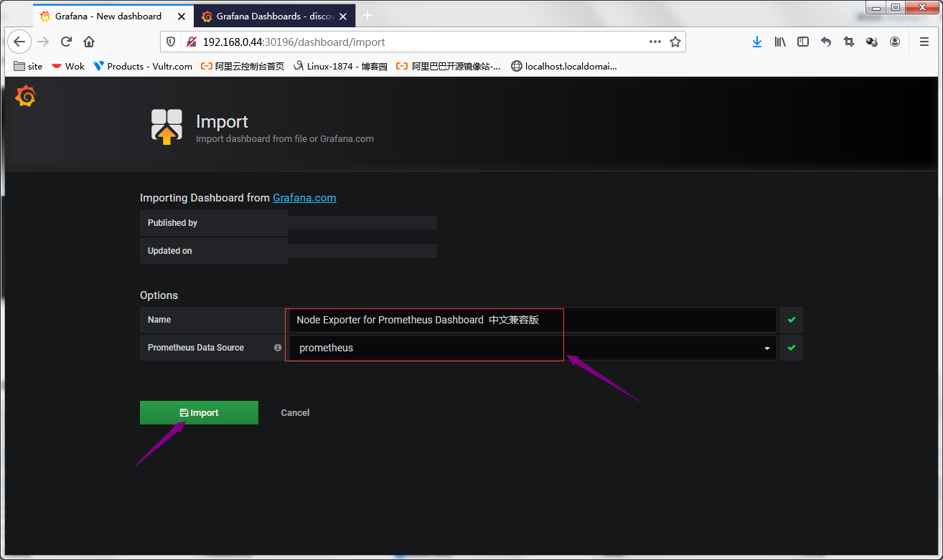Screen dimensions: 943x560
Task: Open the Linux-1874 博客园 bookmark
Action: (x=340, y=66)
